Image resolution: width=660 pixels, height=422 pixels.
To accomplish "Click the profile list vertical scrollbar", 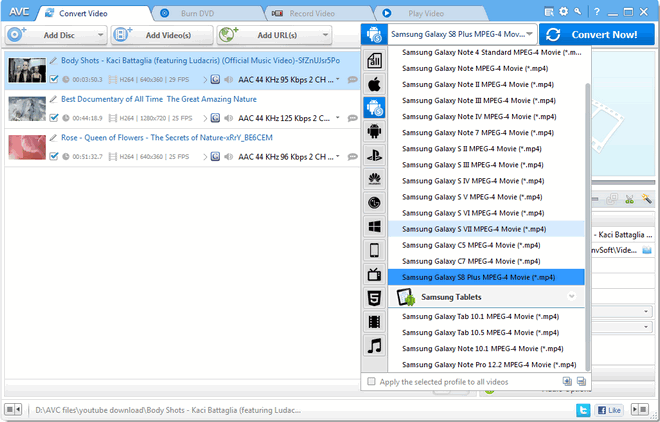I will pyautogui.click(x=588, y=227).
